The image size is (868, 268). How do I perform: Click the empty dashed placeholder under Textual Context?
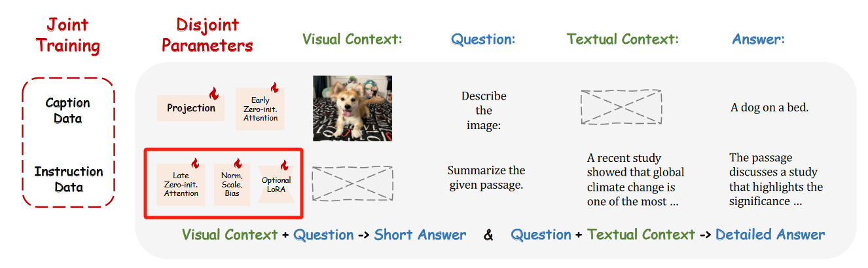(621, 105)
